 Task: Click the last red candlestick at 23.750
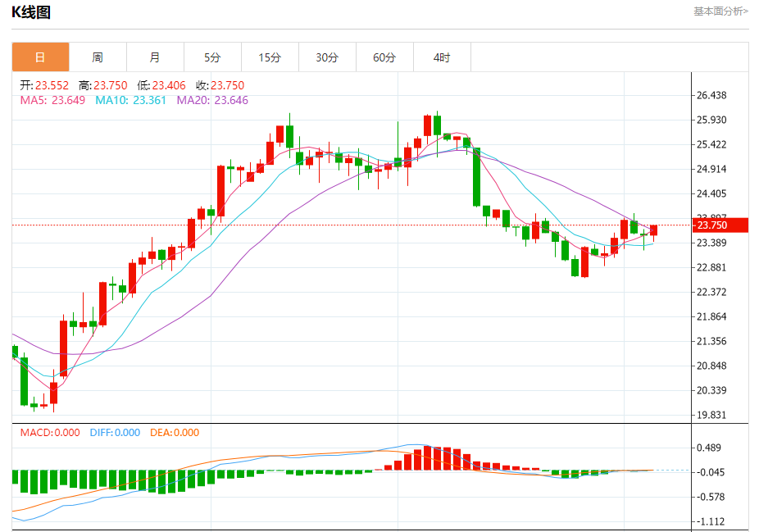click(653, 230)
